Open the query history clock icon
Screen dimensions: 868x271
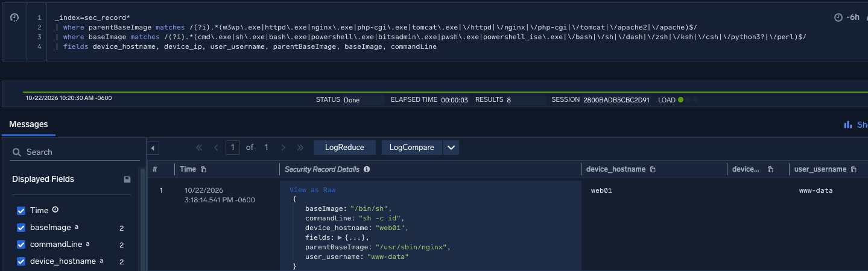coord(14,17)
